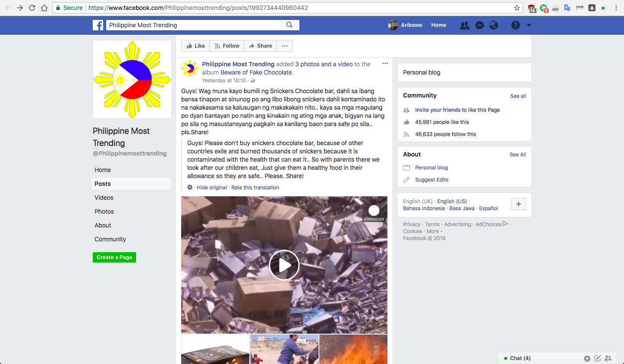Open the Messenger icon in header
The height and width of the screenshot is (364, 624).
tap(479, 25)
